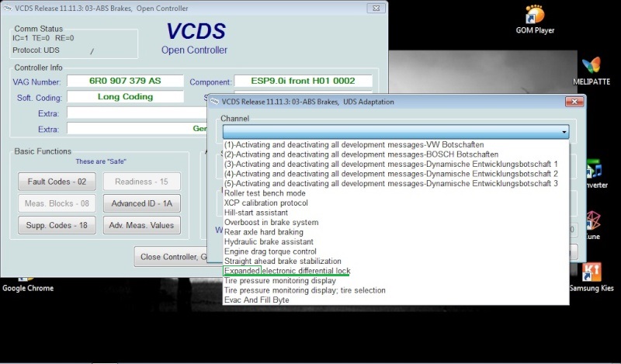Choose XCP calibration protocol
Screen dimensions: 621x364
click(396, 203)
